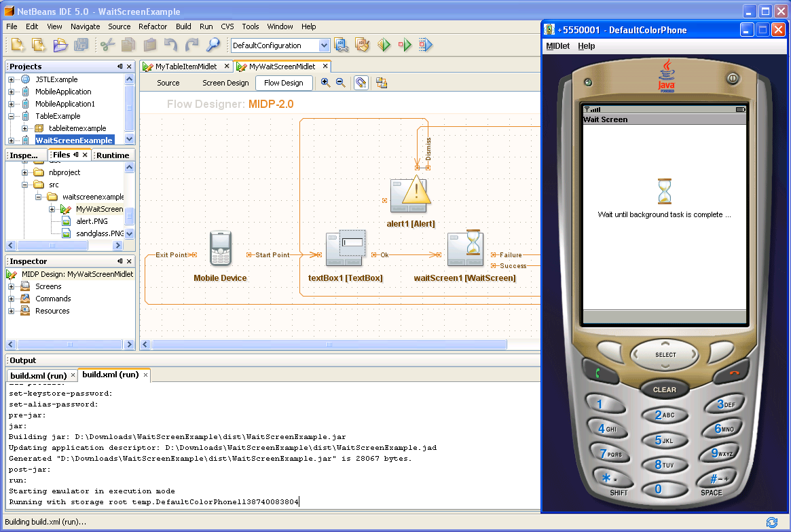Switch to the Runtime tab
Viewport: 791px width, 532px height.
[113, 155]
